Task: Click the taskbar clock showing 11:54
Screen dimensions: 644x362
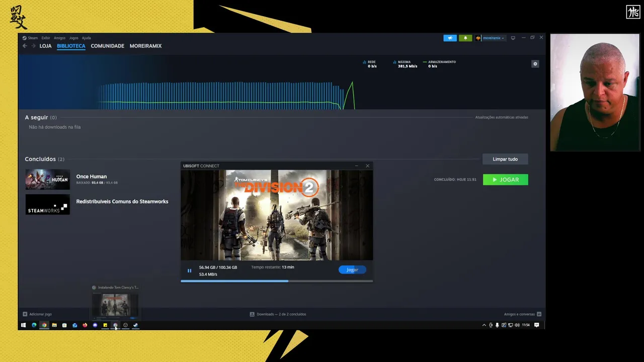Action: (526, 325)
